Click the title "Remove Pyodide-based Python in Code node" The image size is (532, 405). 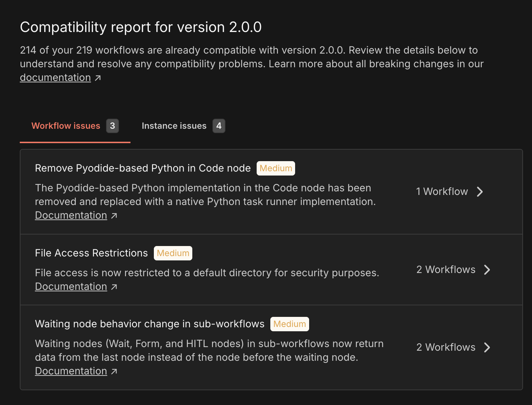143,168
